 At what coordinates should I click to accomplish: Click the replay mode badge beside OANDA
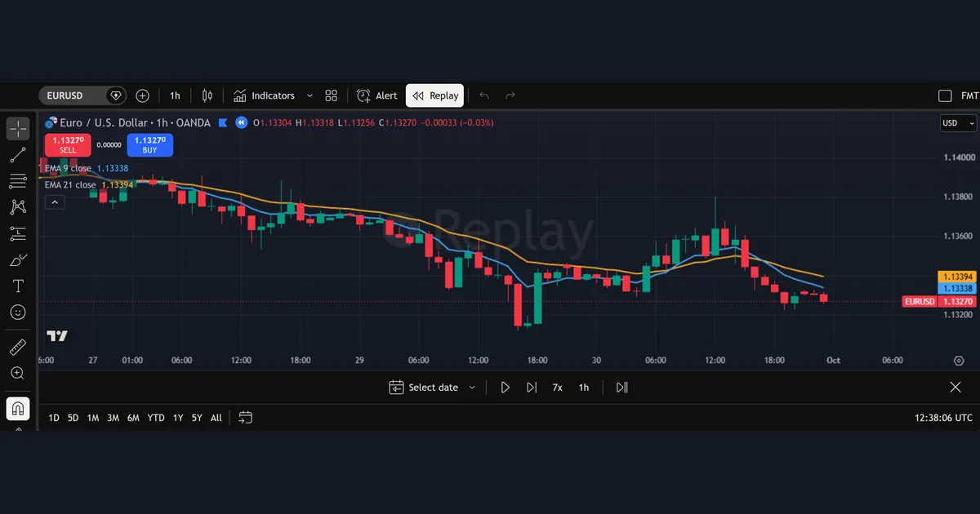tap(241, 122)
